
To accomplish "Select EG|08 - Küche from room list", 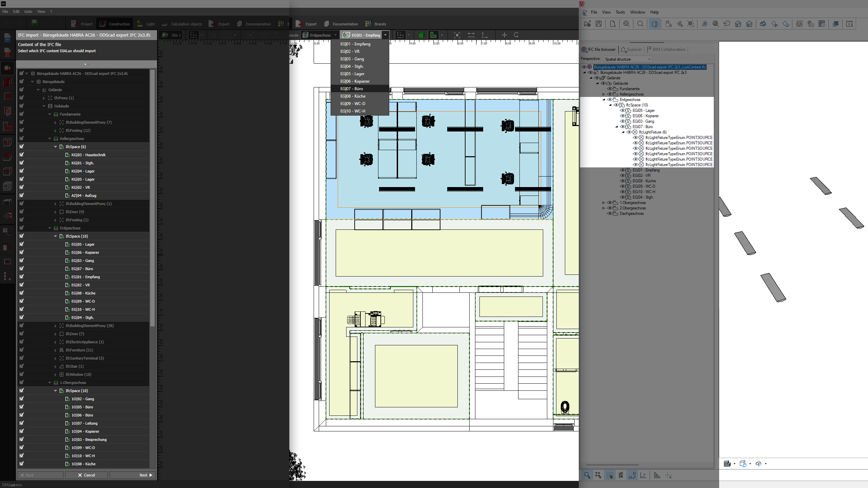I will pos(353,96).
